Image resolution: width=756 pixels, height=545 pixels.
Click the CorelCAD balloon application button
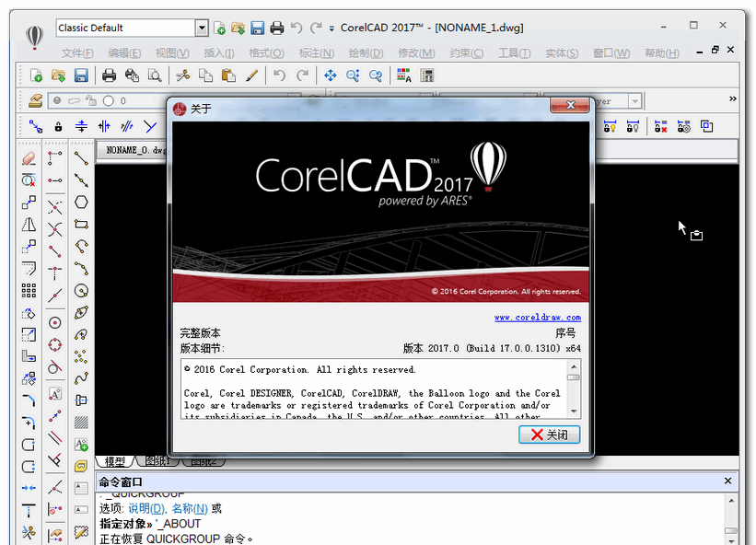[x=34, y=37]
